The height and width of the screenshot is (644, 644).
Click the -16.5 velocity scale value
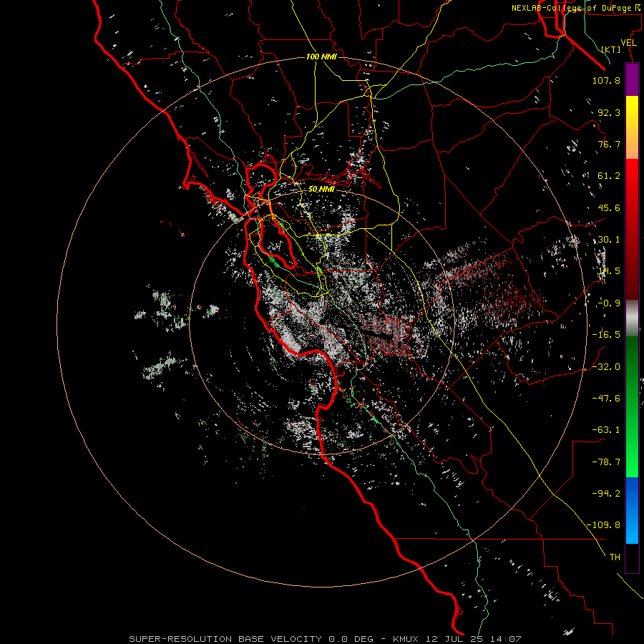(606, 335)
